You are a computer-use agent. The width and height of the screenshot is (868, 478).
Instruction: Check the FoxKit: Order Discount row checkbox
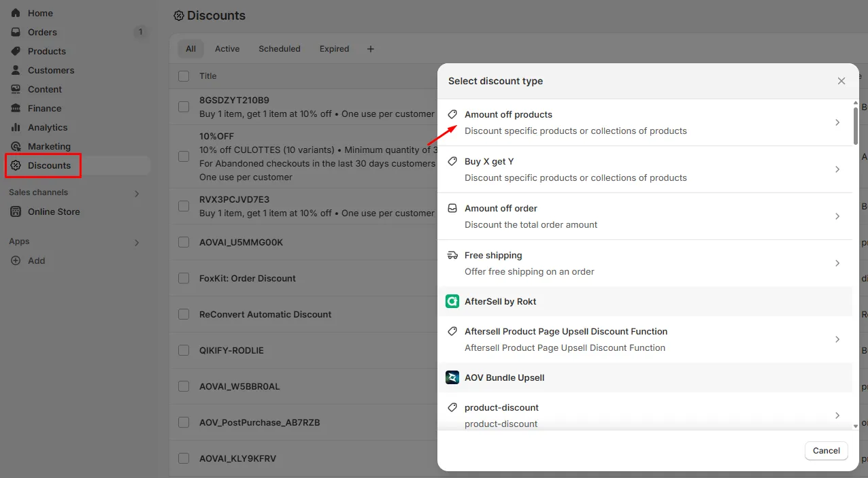tap(184, 278)
